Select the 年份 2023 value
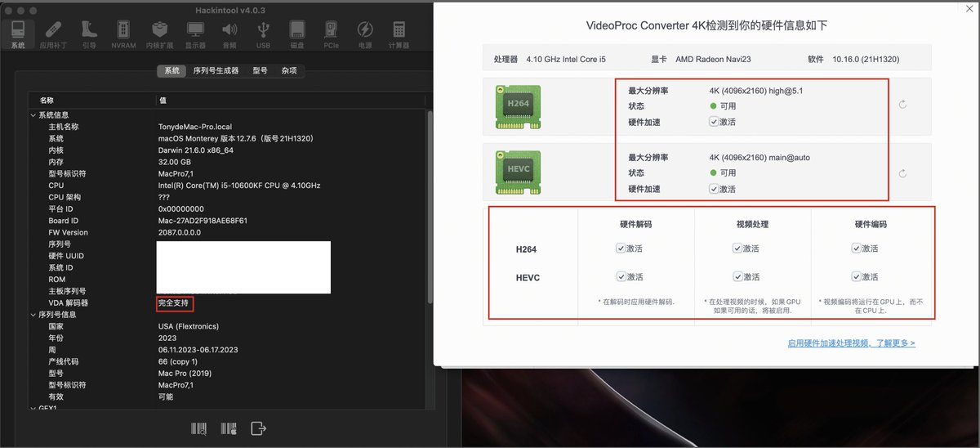 (x=166, y=338)
